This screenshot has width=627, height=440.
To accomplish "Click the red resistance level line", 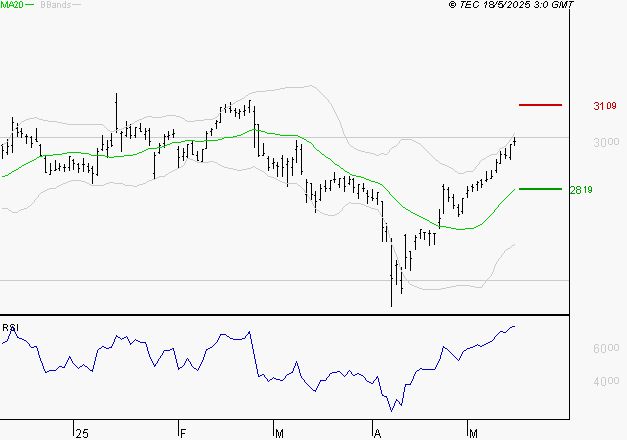I will (x=540, y=105).
